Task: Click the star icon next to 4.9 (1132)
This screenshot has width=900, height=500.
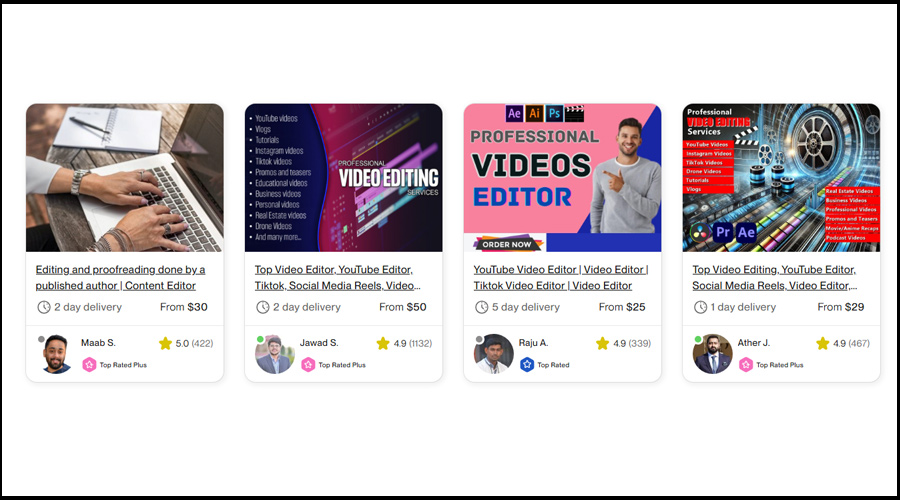Action: pyautogui.click(x=383, y=343)
